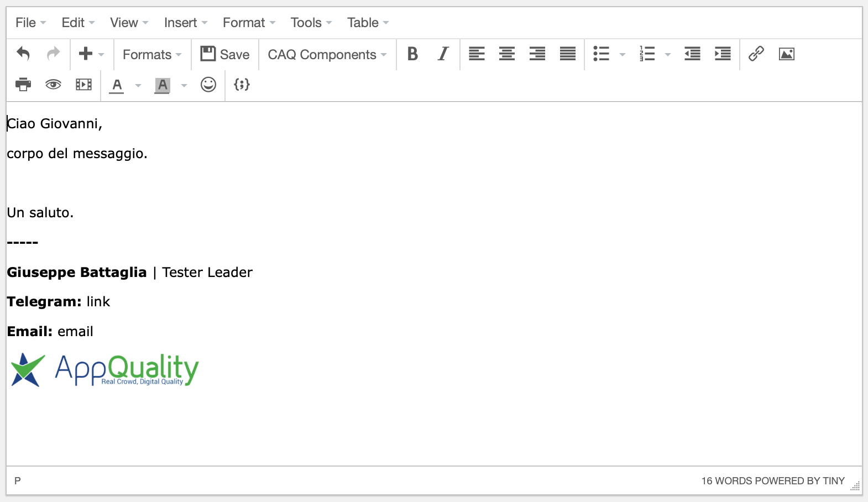Apply the current background color
The height and width of the screenshot is (502, 868).
coord(162,85)
